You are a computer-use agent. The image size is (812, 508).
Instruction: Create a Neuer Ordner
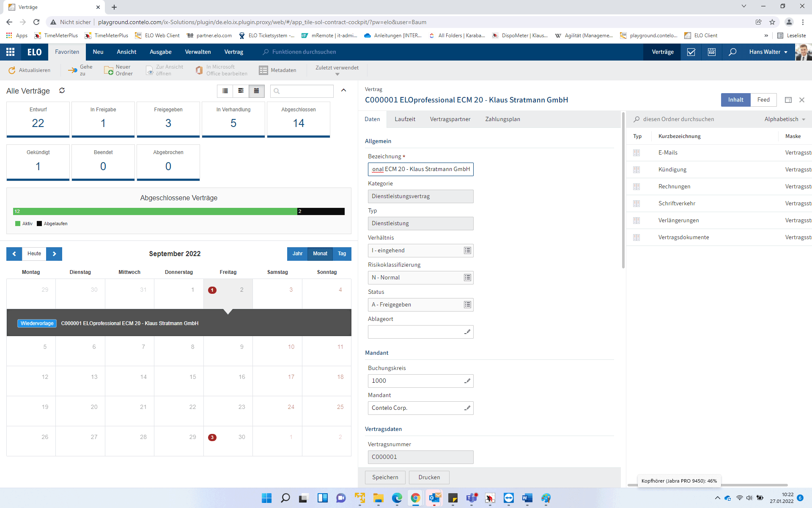118,70
